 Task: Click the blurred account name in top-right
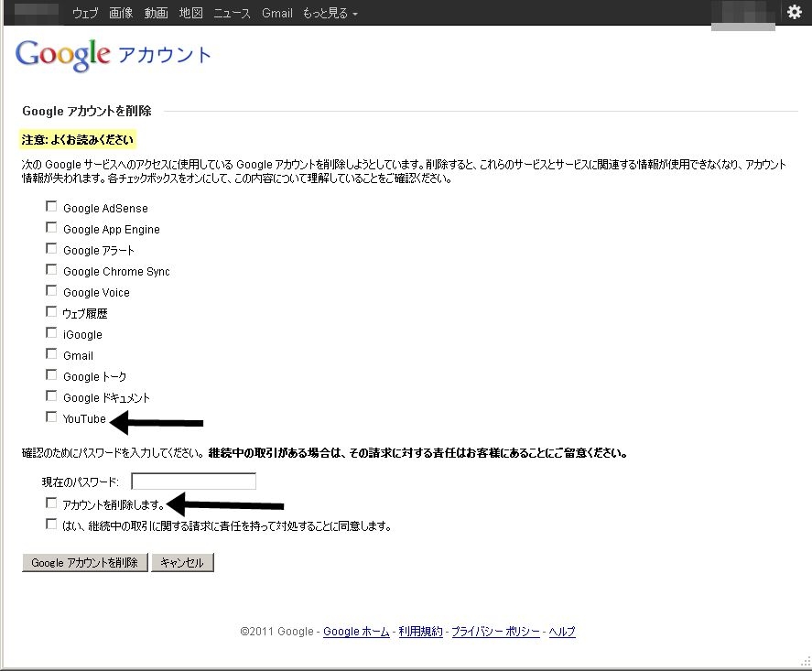pyautogui.click(x=743, y=16)
